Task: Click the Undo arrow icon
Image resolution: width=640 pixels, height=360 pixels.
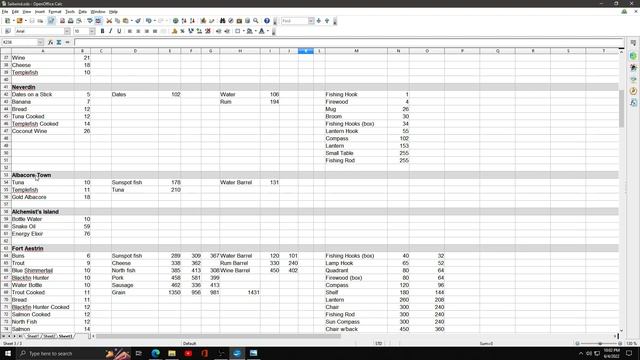Action: click(149, 21)
